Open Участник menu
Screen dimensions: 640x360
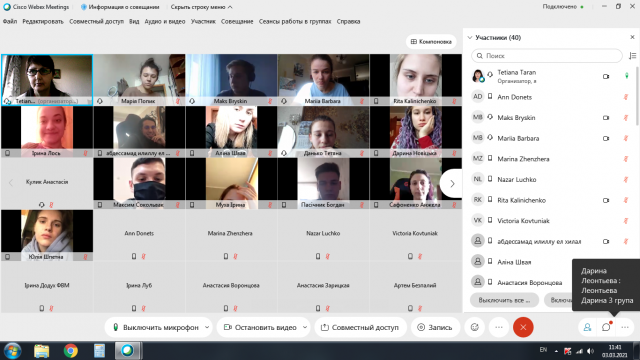pos(203,21)
